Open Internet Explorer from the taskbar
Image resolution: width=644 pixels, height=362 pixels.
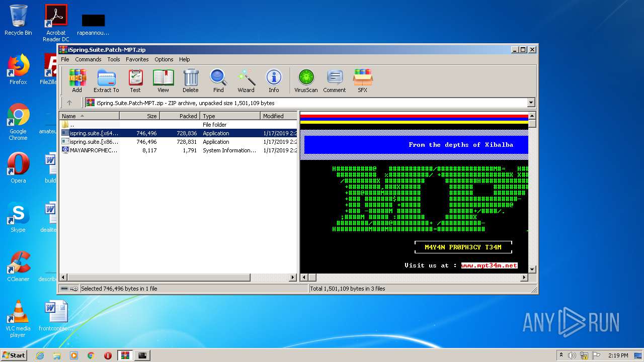(x=40, y=355)
